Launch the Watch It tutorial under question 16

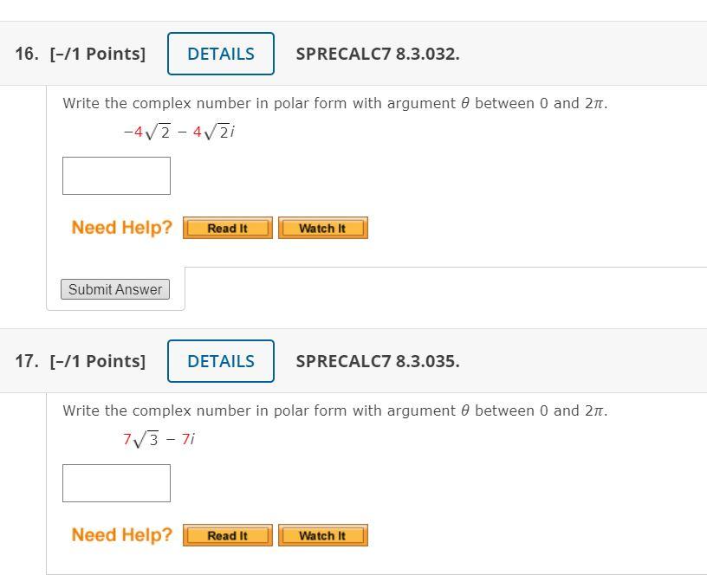[322, 228]
